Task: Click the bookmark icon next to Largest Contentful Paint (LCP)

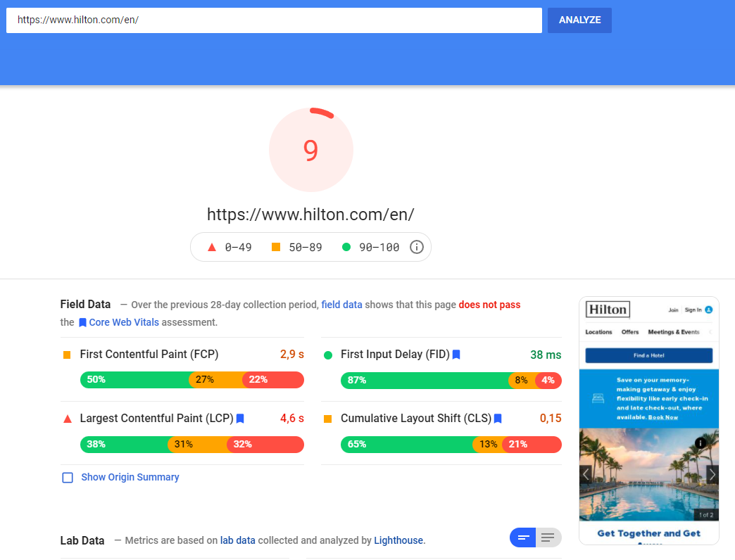Action: click(x=240, y=419)
